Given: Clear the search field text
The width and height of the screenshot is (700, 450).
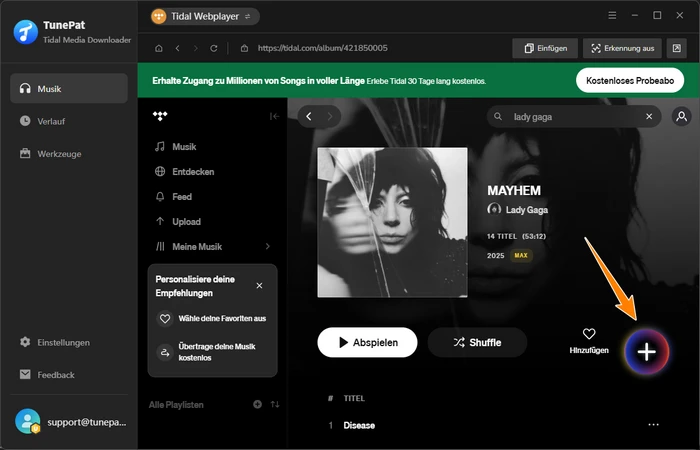Looking at the screenshot, I should pos(649,117).
